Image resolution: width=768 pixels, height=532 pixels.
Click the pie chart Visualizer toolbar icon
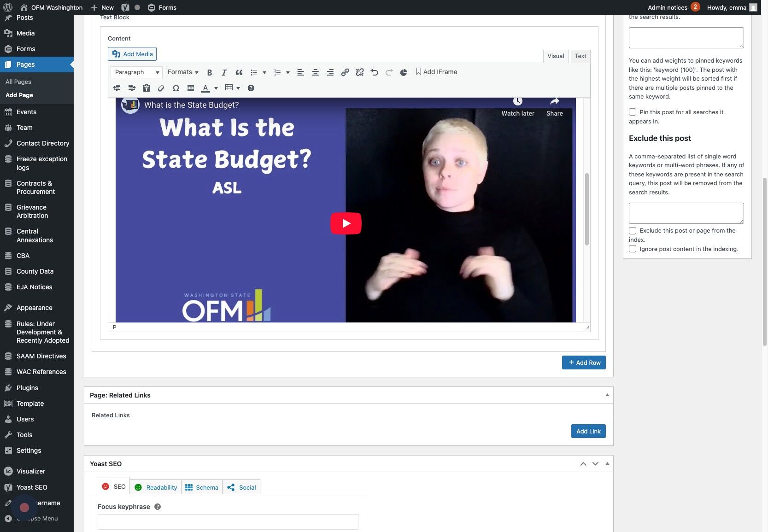tap(404, 72)
